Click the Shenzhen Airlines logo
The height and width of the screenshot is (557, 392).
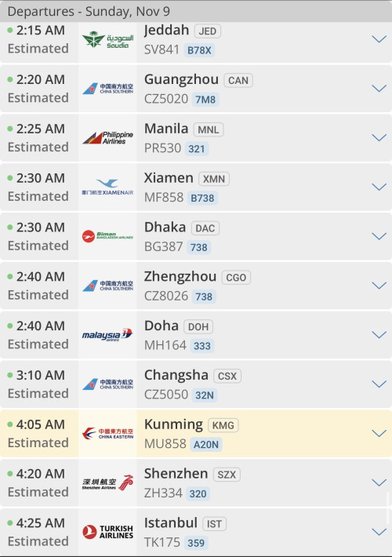click(x=107, y=482)
